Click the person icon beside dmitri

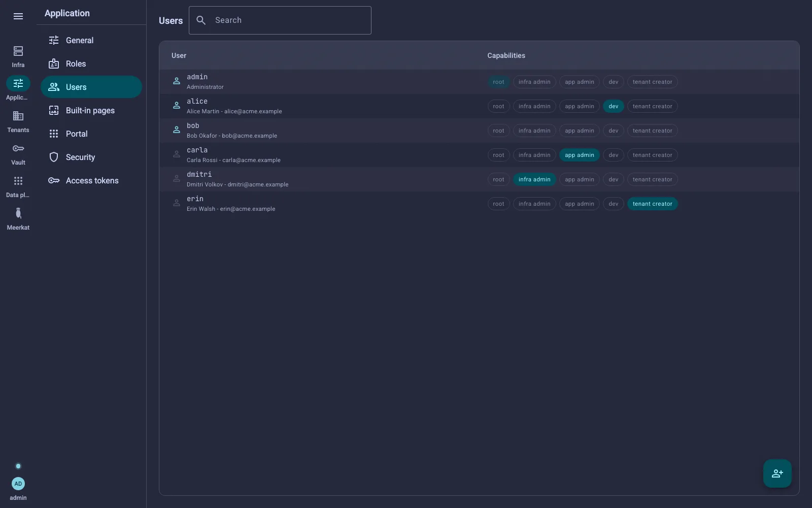[177, 179]
